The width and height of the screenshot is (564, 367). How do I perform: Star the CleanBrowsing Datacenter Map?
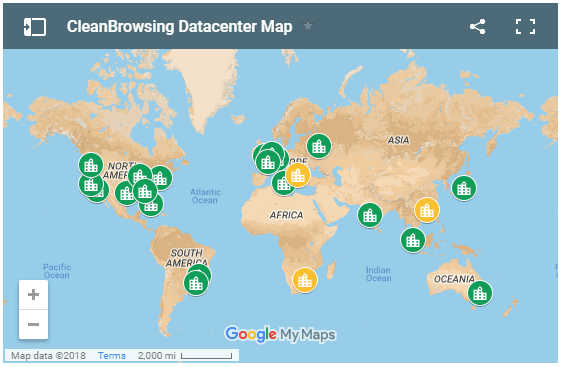pos(308,26)
